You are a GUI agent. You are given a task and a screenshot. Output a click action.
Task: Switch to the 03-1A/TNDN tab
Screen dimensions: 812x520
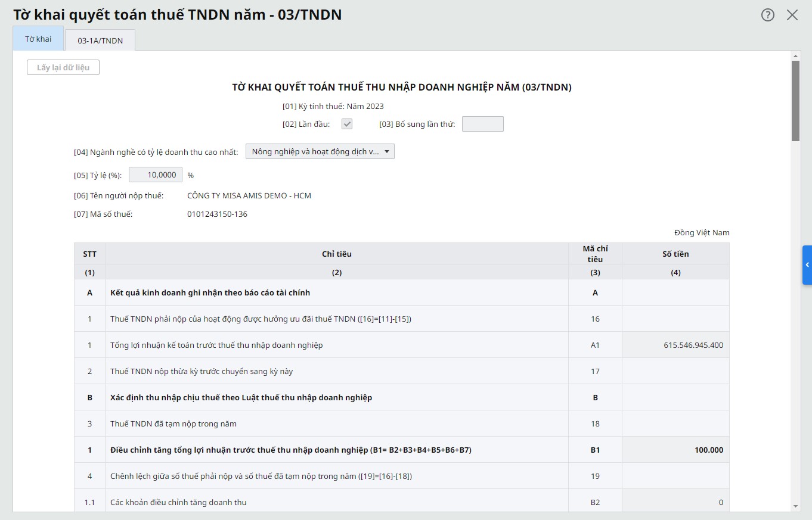(100, 41)
